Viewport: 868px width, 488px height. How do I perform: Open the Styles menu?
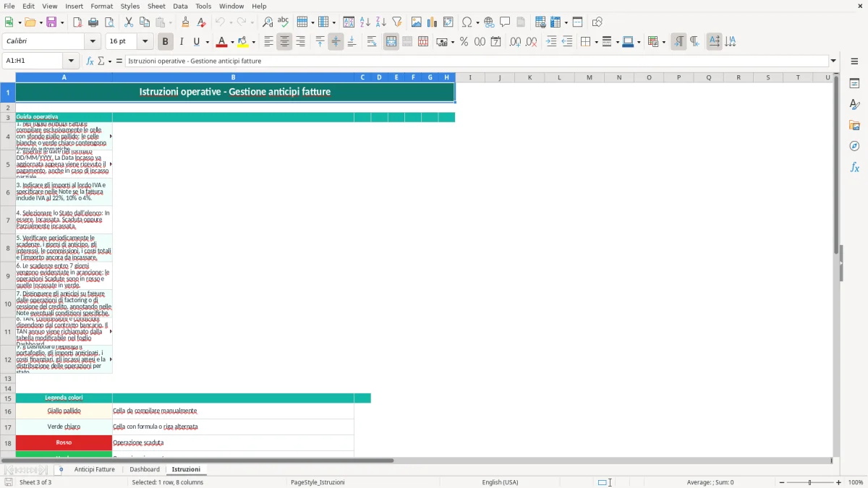point(130,6)
